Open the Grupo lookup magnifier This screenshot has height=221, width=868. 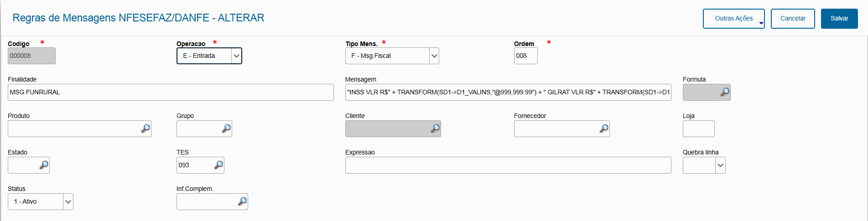pyautogui.click(x=226, y=128)
